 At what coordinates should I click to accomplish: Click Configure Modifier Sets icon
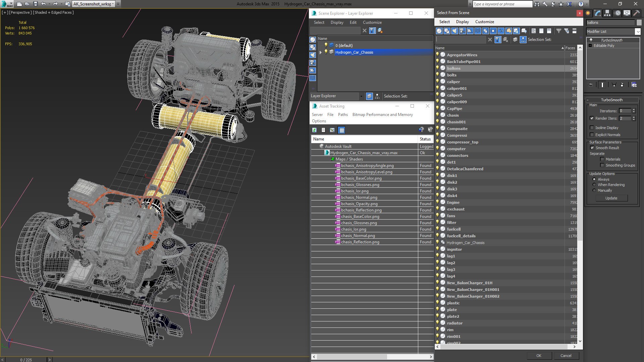pyautogui.click(x=634, y=85)
